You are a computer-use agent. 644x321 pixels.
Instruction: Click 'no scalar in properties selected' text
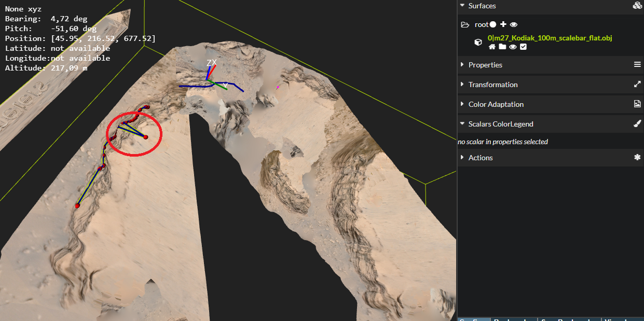tap(503, 142)
